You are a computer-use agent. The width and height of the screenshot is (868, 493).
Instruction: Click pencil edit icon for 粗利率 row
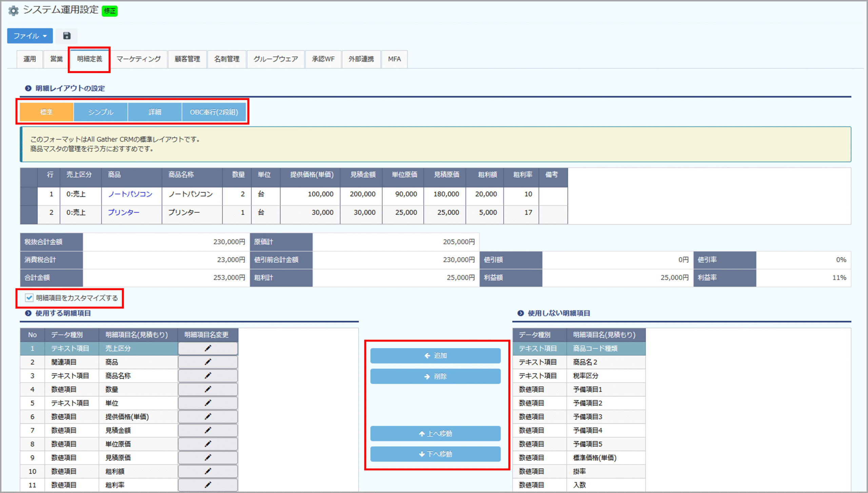(x=208, y=485)
